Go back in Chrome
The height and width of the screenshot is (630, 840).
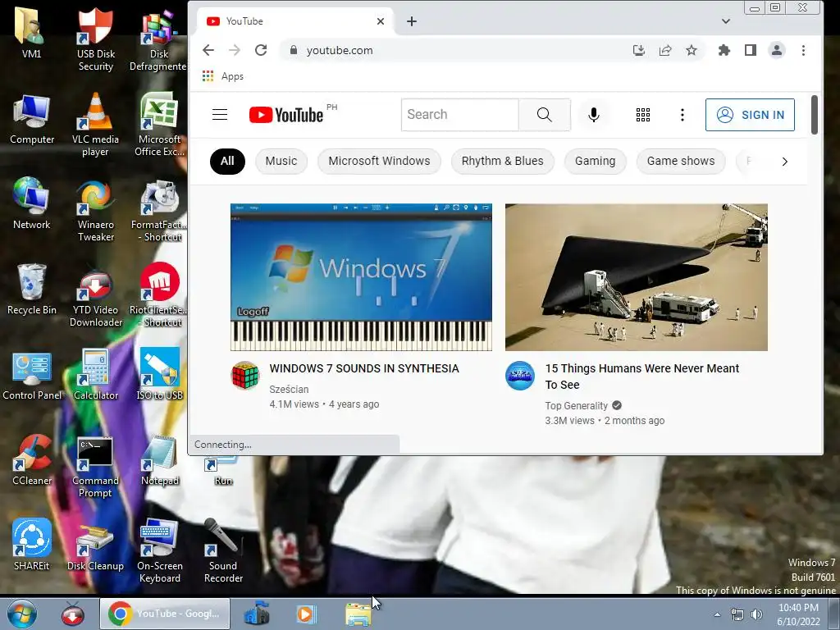(x=208, y=50)
